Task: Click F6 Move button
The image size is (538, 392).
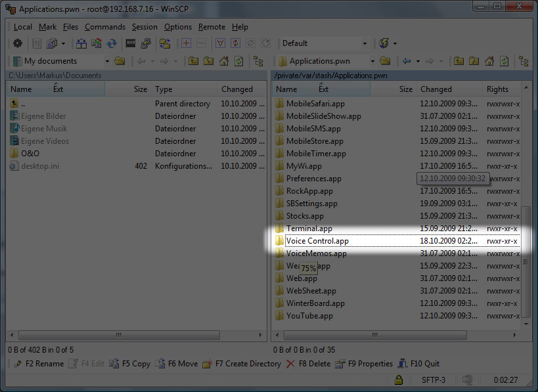Action: click(177, 364)
